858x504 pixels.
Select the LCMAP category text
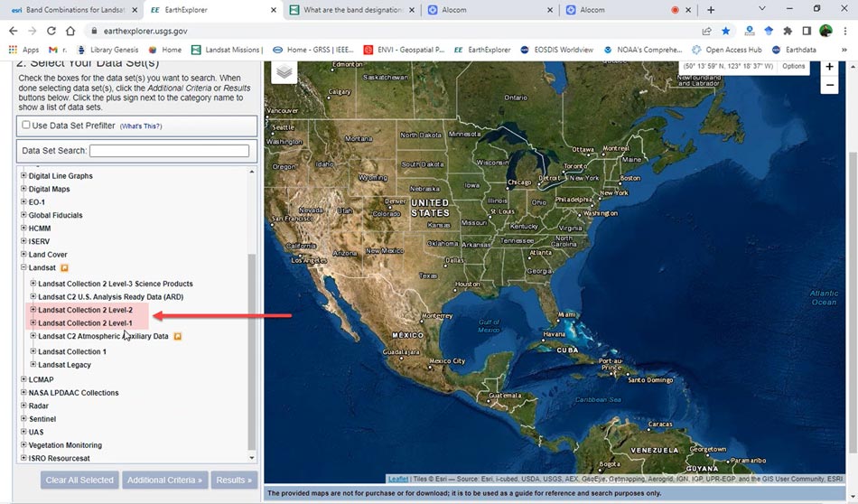pos(41,379)
